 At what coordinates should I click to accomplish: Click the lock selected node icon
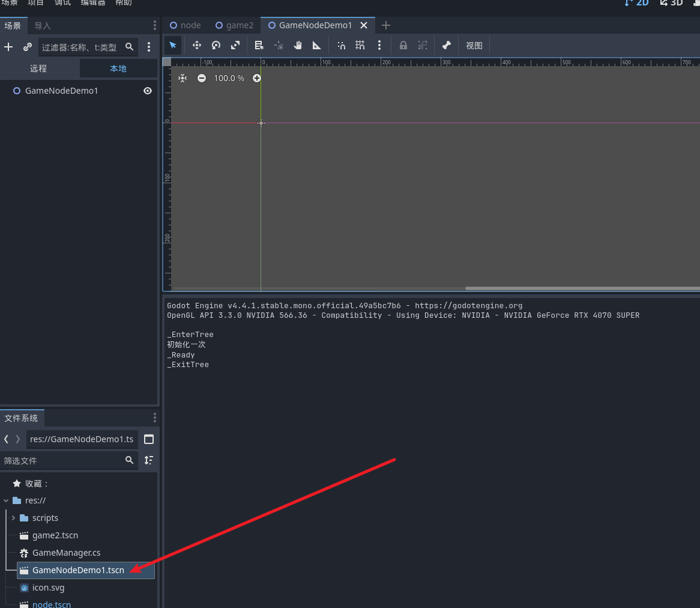(x=403, y=45)
